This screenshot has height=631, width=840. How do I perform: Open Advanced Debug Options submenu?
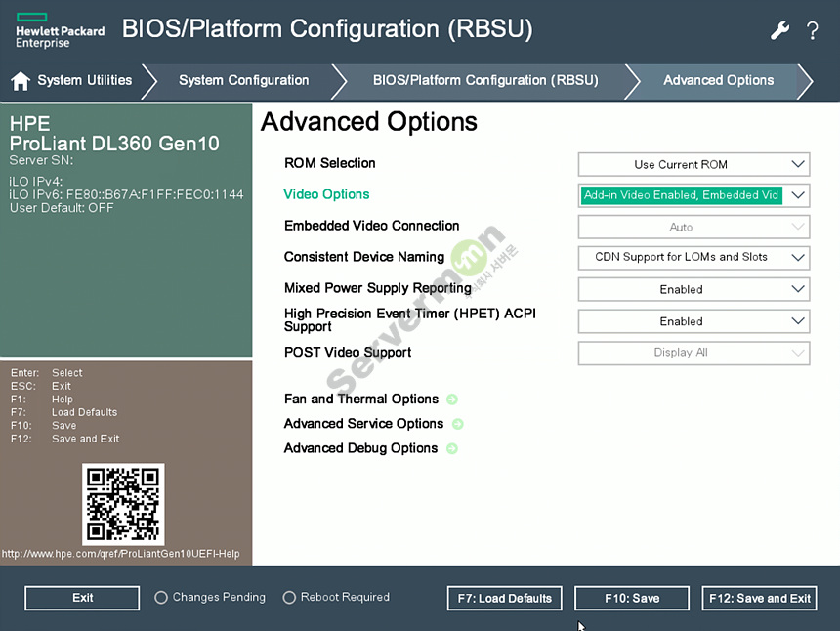tap(360, 448)
